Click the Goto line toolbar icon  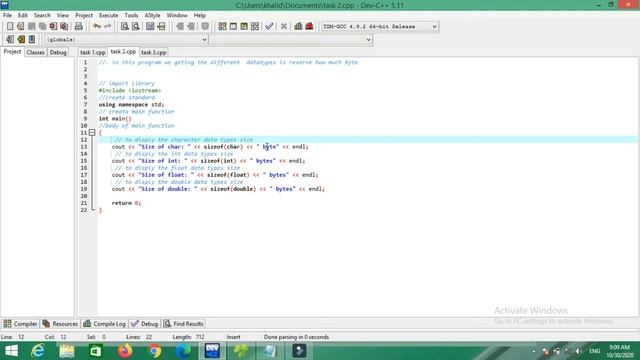[161, 27]
